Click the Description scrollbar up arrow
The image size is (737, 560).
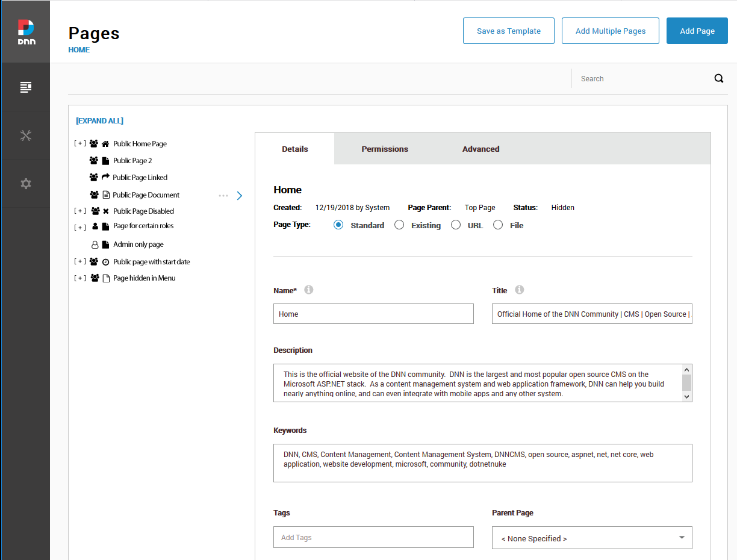click(x=686, y=370)
